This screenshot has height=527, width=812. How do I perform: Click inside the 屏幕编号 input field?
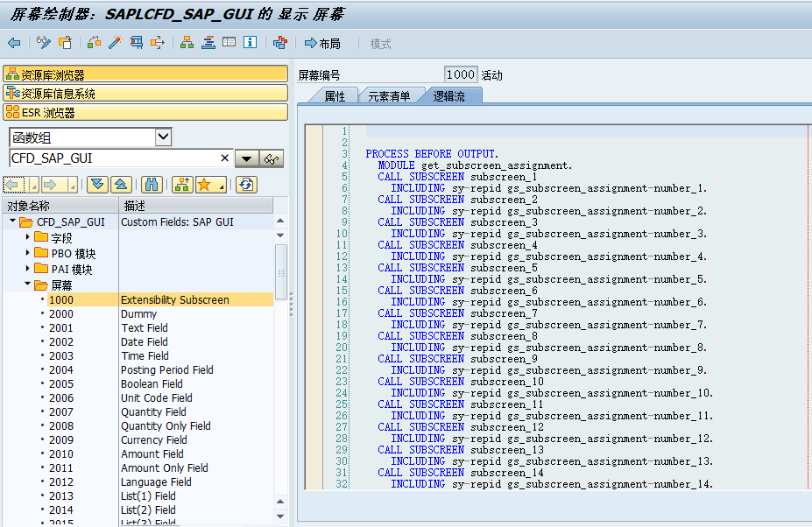coord(460,74)
